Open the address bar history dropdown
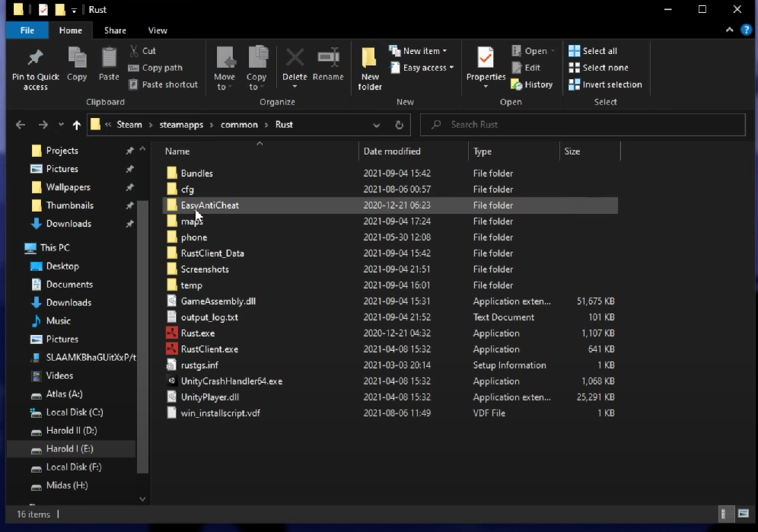This screenshot has height=532, width=758. pos(376,124)
